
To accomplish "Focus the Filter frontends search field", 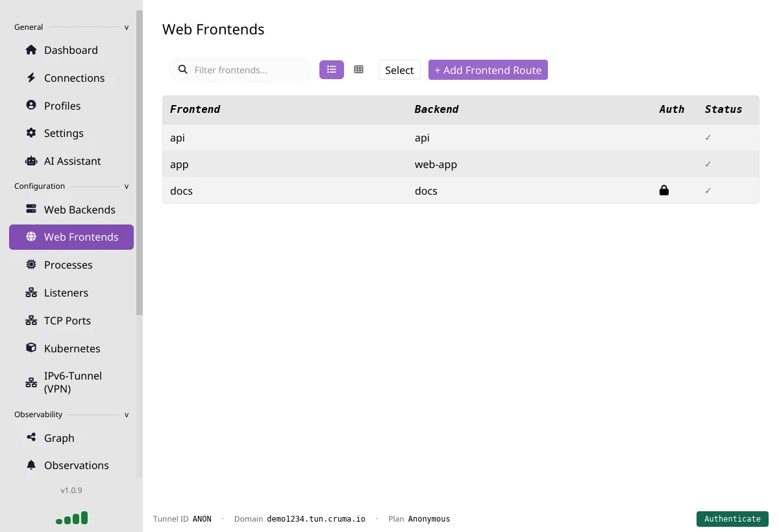I will click(x=240, y=70).
